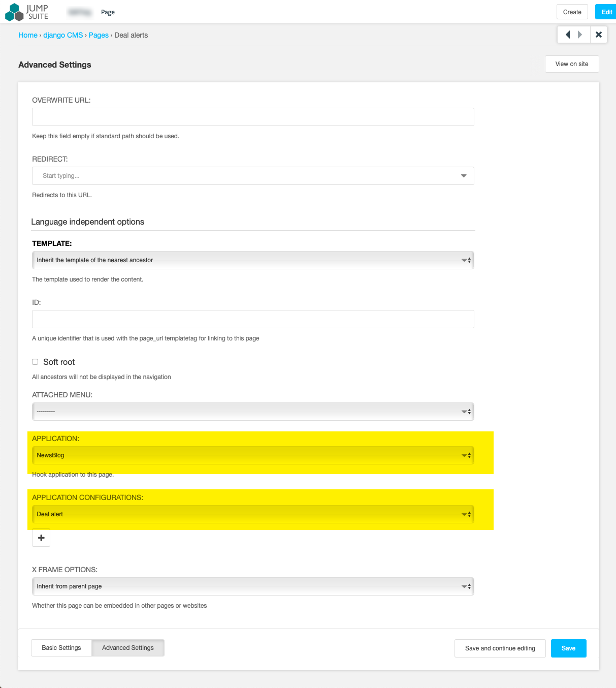Open the Page menu in toolbar
Viewport: 616px width, 688px height.
(108, 12)
